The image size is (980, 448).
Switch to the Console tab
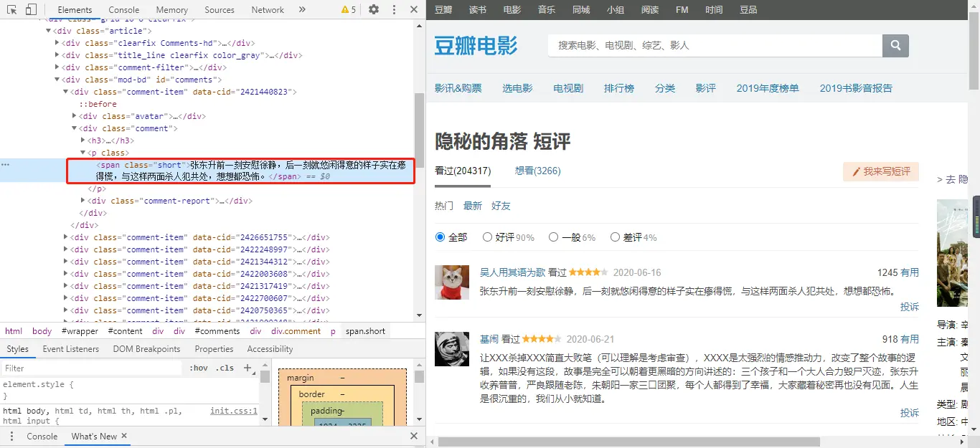124,9
